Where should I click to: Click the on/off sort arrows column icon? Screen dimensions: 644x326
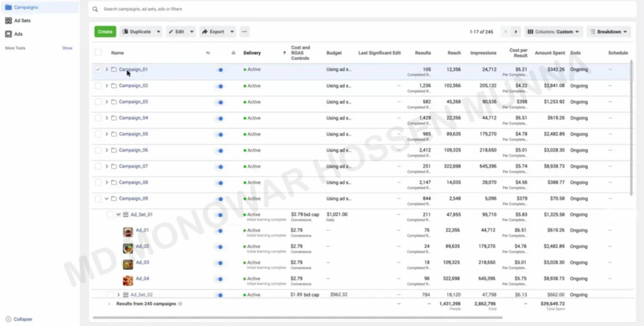click(208, 53)
